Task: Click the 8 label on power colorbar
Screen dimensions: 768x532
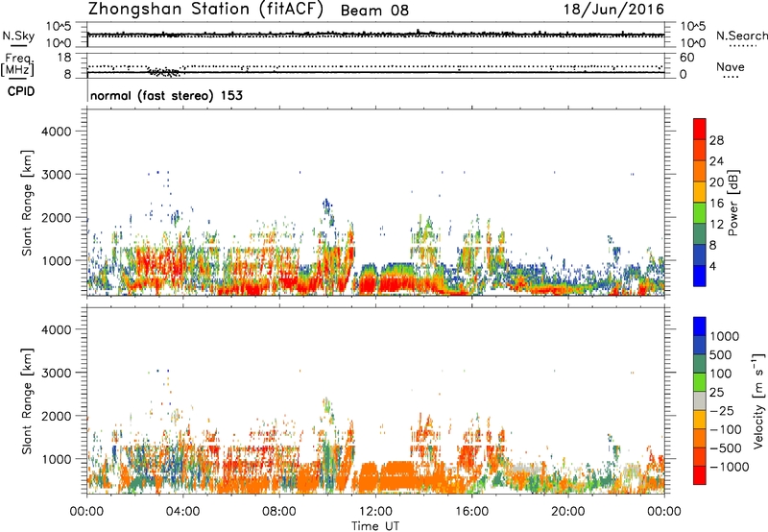Action: click(713, 246)
